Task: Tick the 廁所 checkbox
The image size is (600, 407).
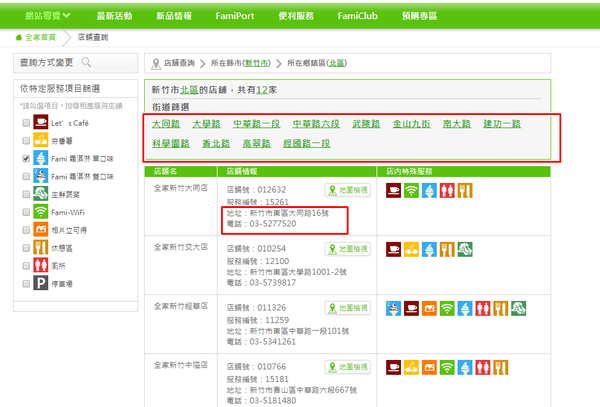Action: point(26,265)
